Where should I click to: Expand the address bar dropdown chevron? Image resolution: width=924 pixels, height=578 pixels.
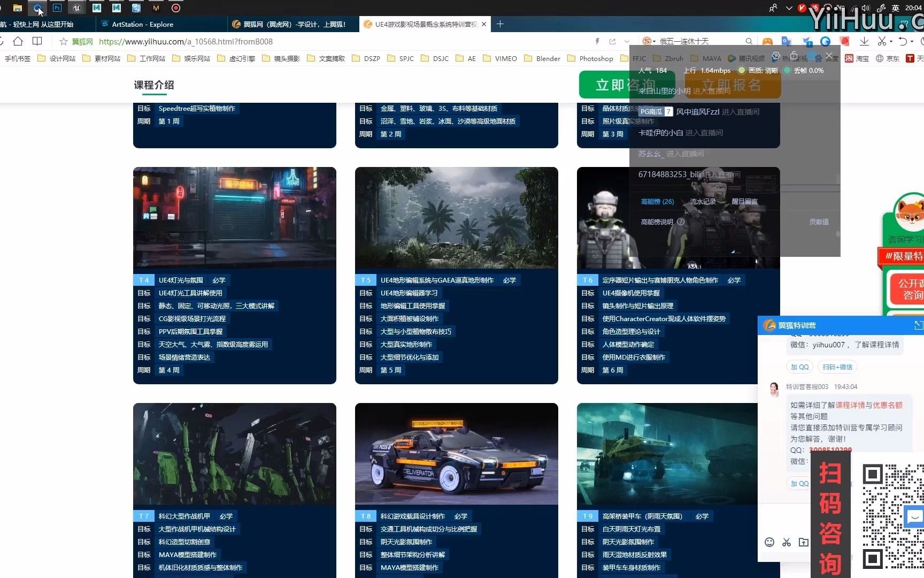tap(627, 41)
